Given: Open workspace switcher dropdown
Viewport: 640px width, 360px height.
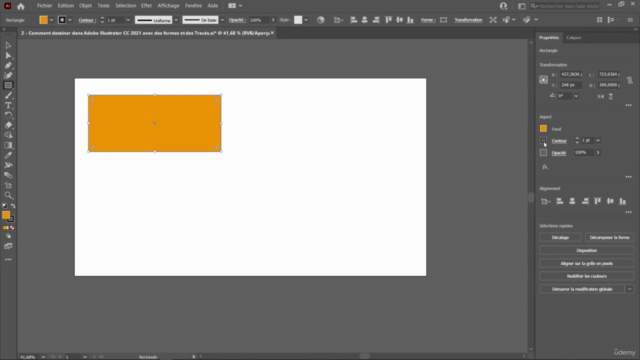Looking at the screenshot, I should [235, 6].
